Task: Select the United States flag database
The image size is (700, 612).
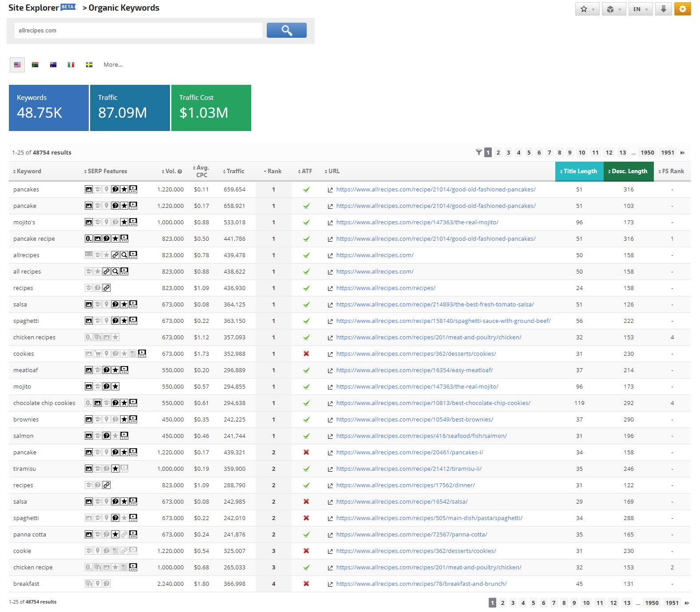Action: pos(17,65)
